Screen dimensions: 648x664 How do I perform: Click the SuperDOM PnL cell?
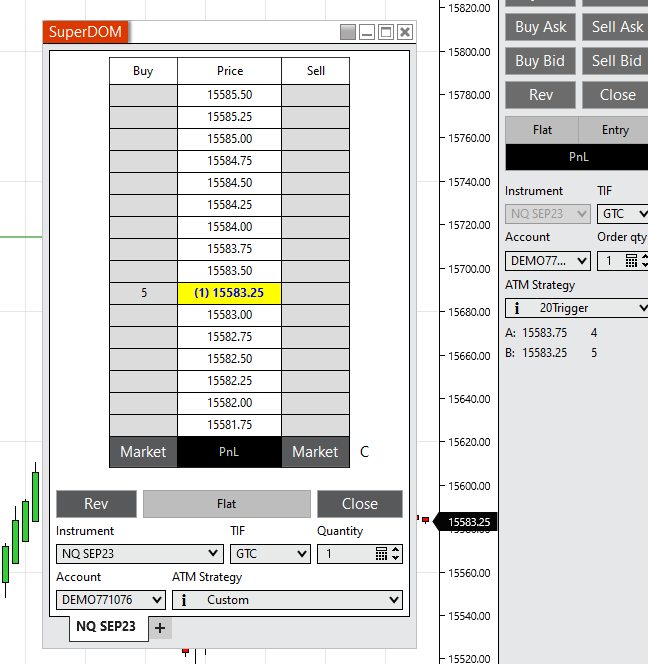229,452
